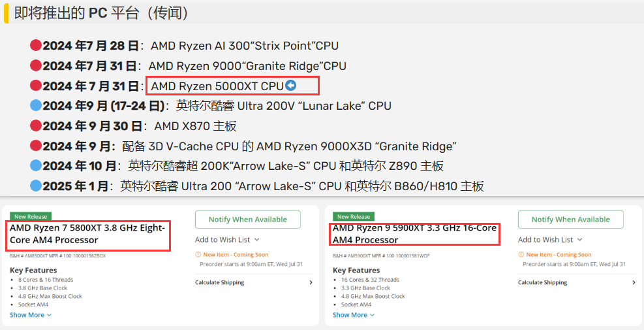Image resolution: width=644 pixels, height=330 pixels.
Task: Click the preorder start time on the 5800XT card
Action: (251, 264)
